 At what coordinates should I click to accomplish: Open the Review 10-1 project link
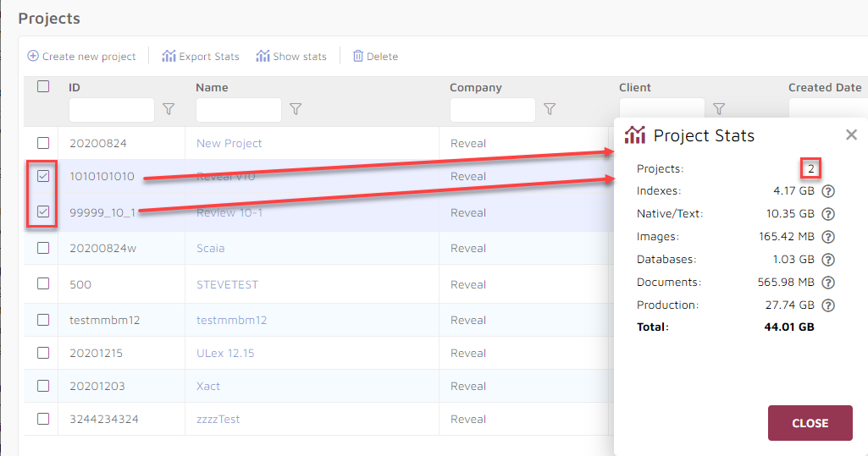point(229,213)
